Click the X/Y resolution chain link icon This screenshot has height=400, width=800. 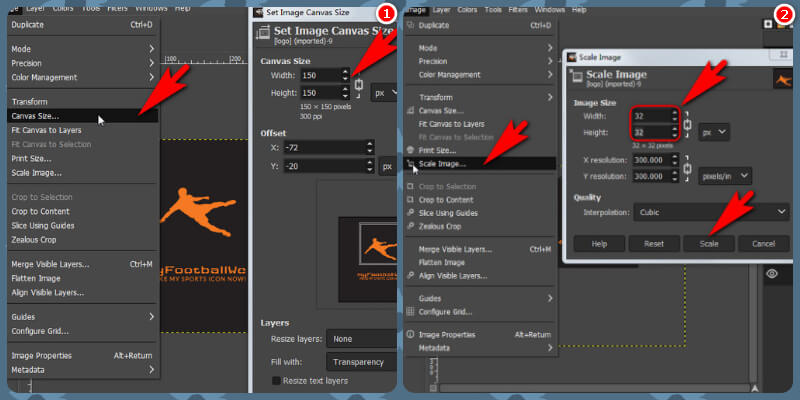coord(687,168)
